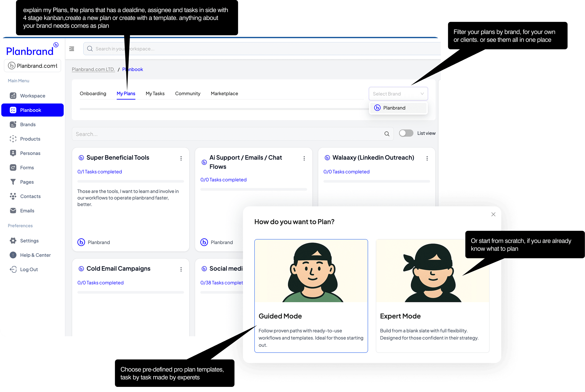Click Planbrand.com LTD. breadcrumb link

[x=93, y=69]
